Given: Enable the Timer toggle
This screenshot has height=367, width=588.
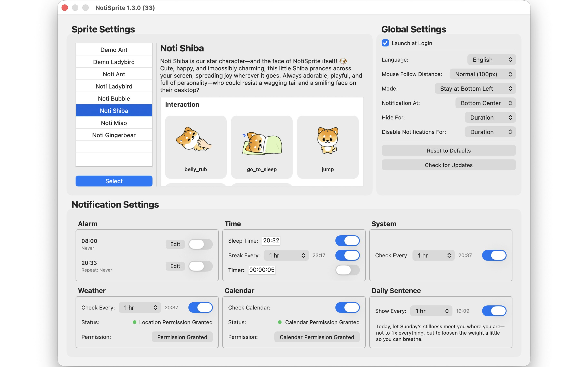Looking at the screenshot, I should 347,270.
